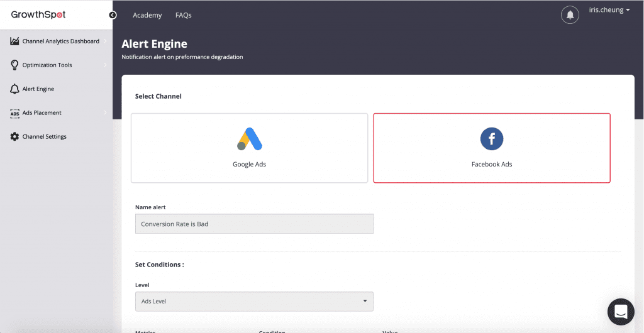The width and height of the screenshot is (644, 333).
Task: Open the Academy menu item
Action: (x=147, y=15)
